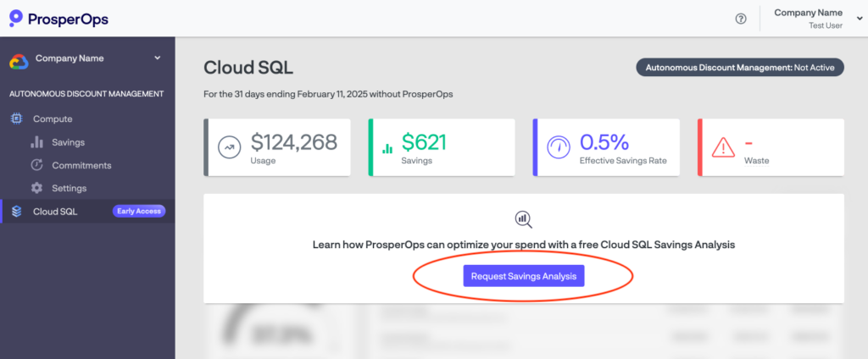Click Autonomous Discount Management Not Active badge

740,68
